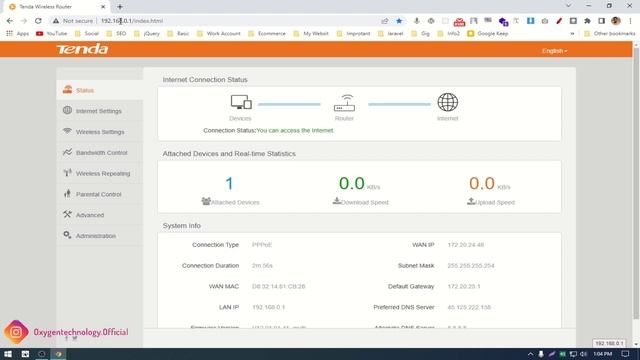Click the Router icon in connection diagram
This screenshot has height=360, width=640.
[x=344, y=103]
